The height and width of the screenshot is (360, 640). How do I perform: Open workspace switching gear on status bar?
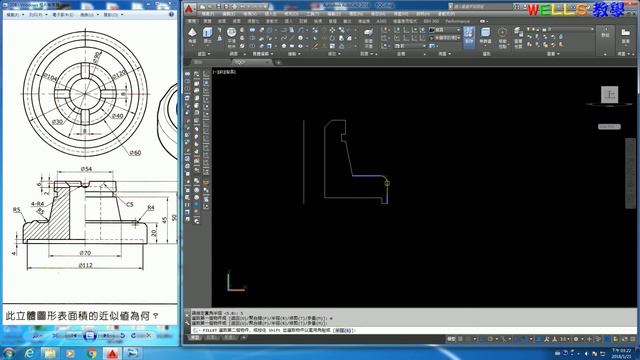576,339
